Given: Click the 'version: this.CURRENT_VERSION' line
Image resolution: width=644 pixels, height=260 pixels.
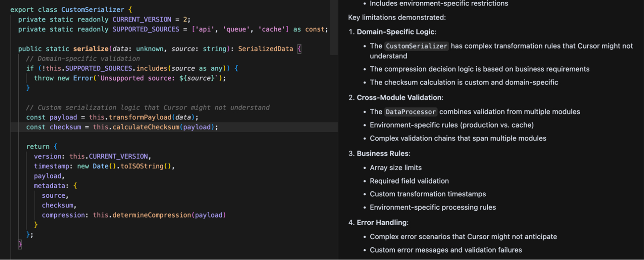Looking at the screenshot, I should tap(93, 156).
